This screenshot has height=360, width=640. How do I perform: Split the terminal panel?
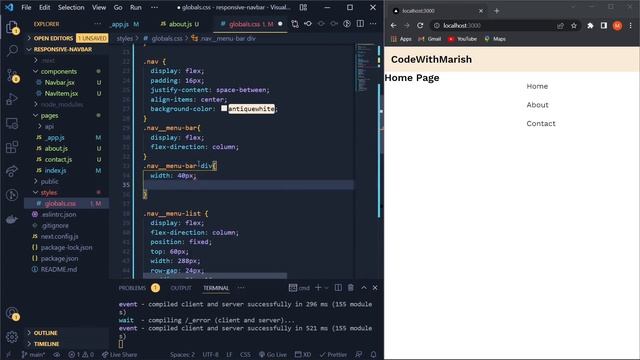pos(338,288)
